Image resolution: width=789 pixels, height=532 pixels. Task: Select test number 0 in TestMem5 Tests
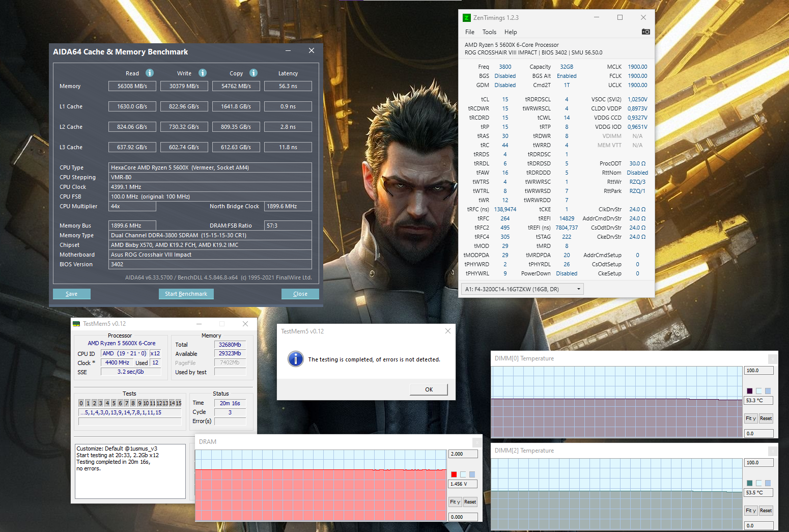pyautogui.click(x=81, y=403)
